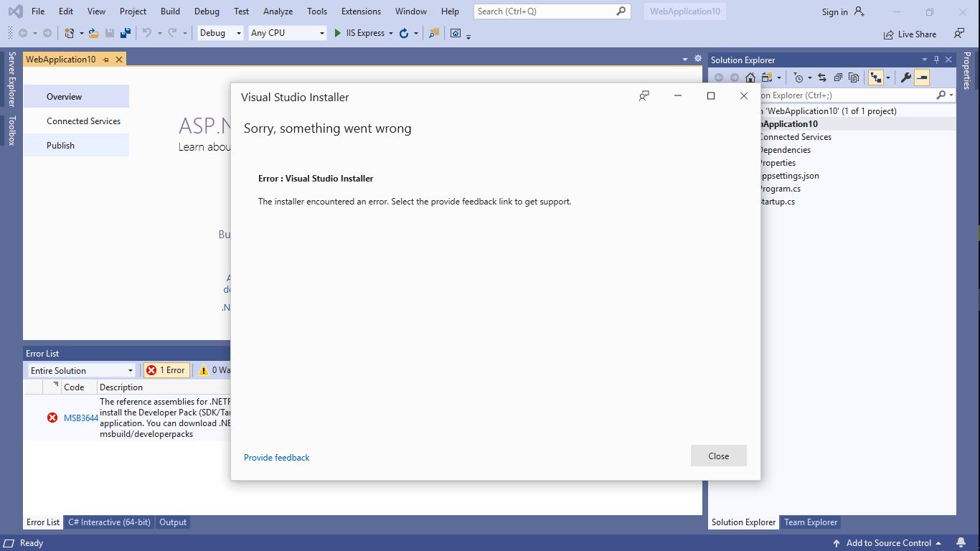Toggle the 1 Error filter
This screenshot has height=551, width=980.
(166, 370)
